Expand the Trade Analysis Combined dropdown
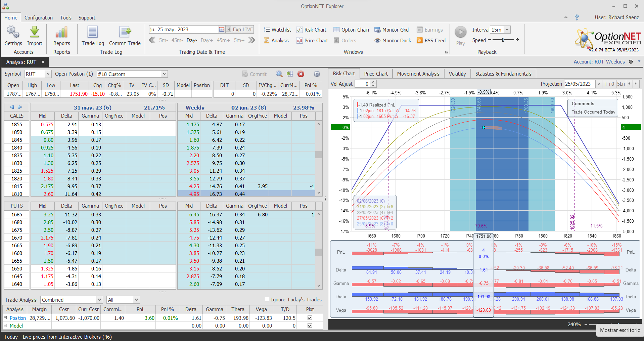 (x=99, y=300)
